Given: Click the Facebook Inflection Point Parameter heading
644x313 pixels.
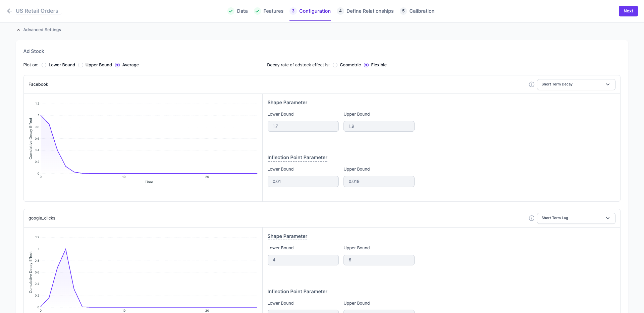Looking at the screenshot, I should (x=298, y=158).
